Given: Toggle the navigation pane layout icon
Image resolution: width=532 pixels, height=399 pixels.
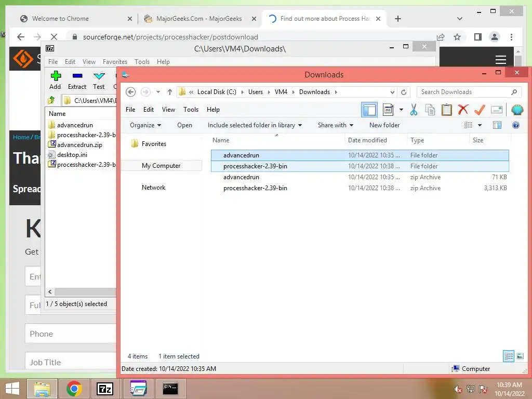Looking at the screenshot, I should (369, 110).
